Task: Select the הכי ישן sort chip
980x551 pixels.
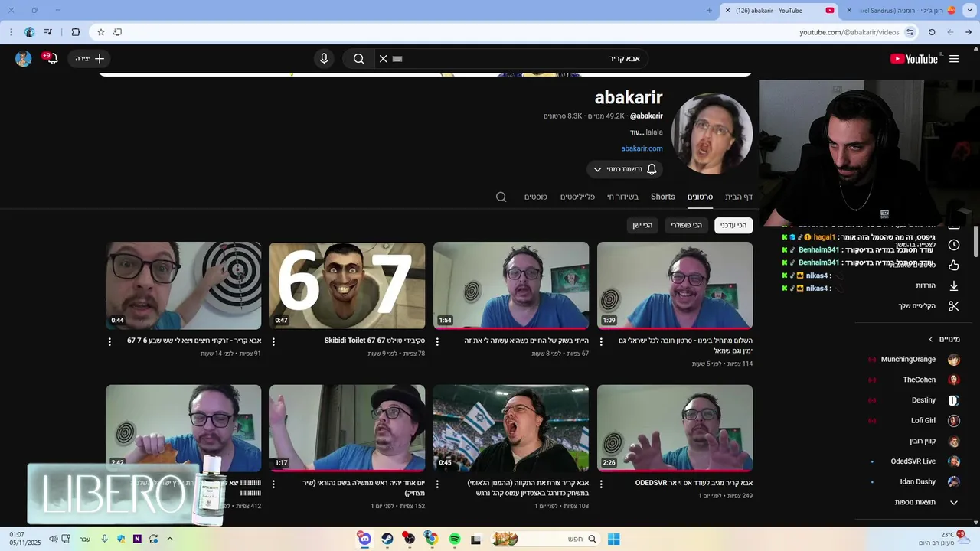Action: click(x=642, y=225)
